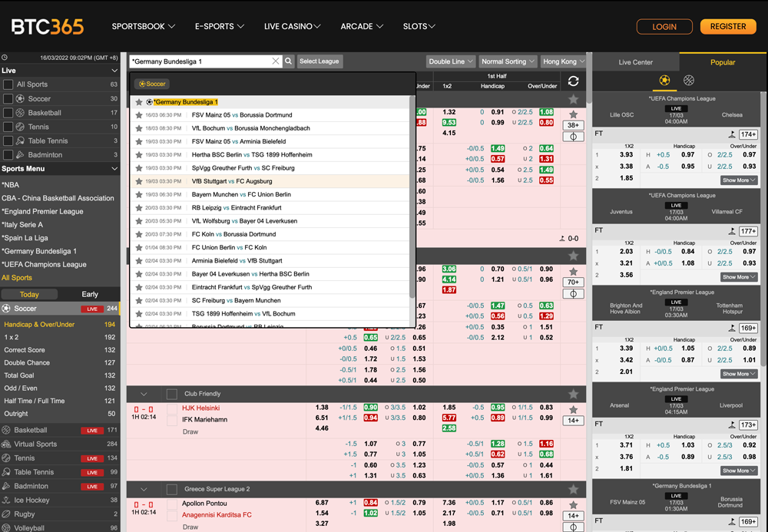Open the LIVE CASINO dropdown menu
The width and height of the screenshot is (768, 532).
[x=293, y=26]
